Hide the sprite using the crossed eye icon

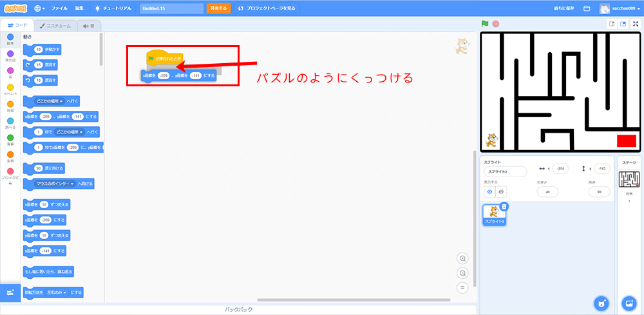(x=501, y=192)
